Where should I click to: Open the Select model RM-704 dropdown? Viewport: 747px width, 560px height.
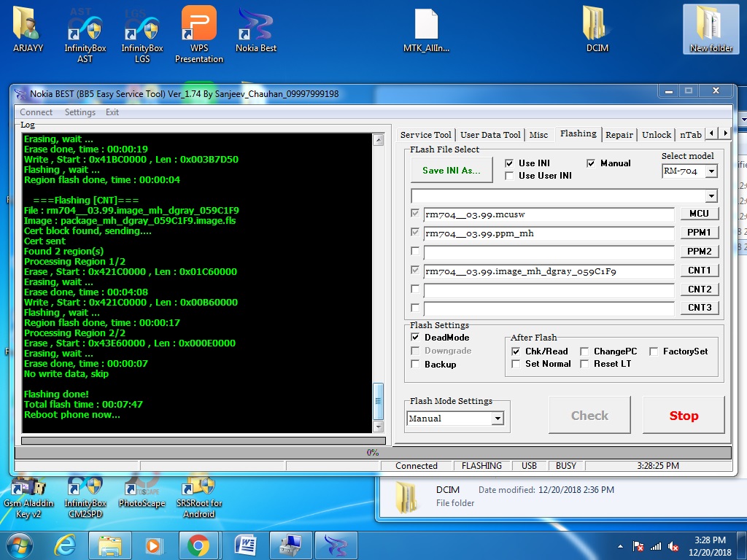(x=711, y=171)
